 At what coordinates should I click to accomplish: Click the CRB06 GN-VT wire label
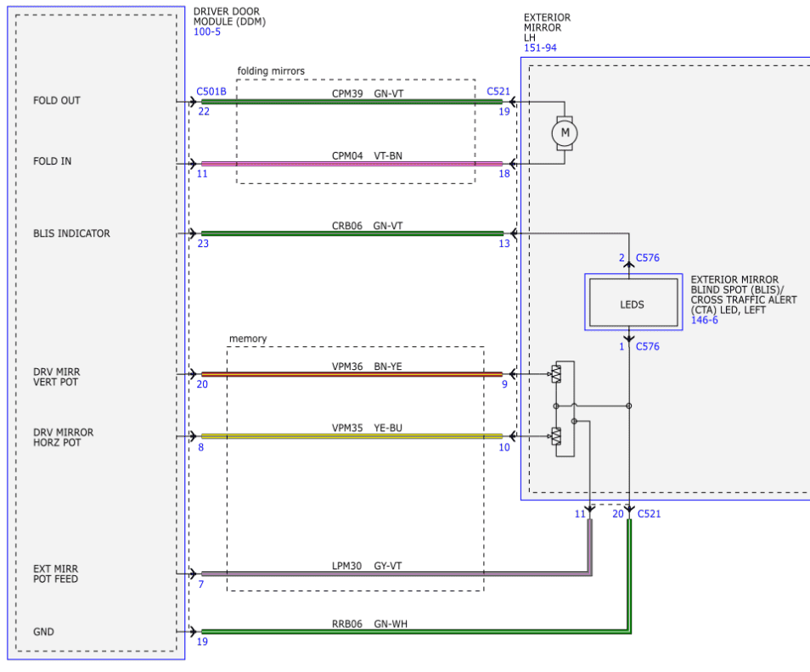click(367, 226)
